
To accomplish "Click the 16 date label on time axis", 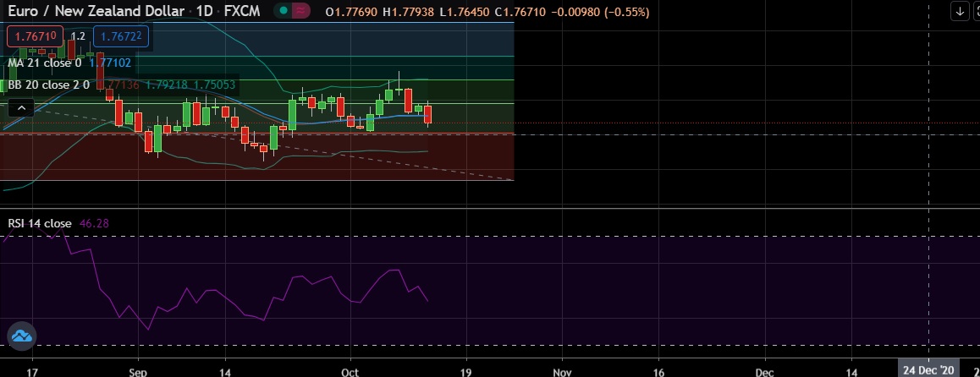I will 658,372.
